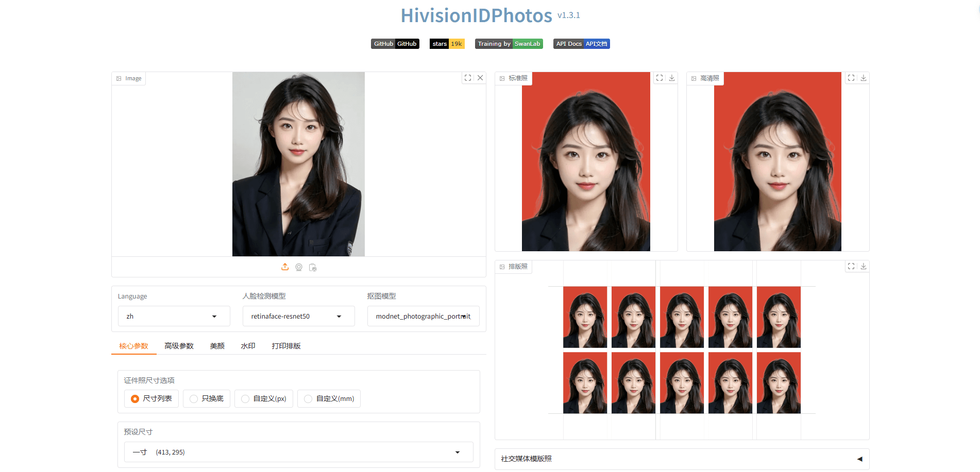Open the GitHub badge link

coord(395,44)
